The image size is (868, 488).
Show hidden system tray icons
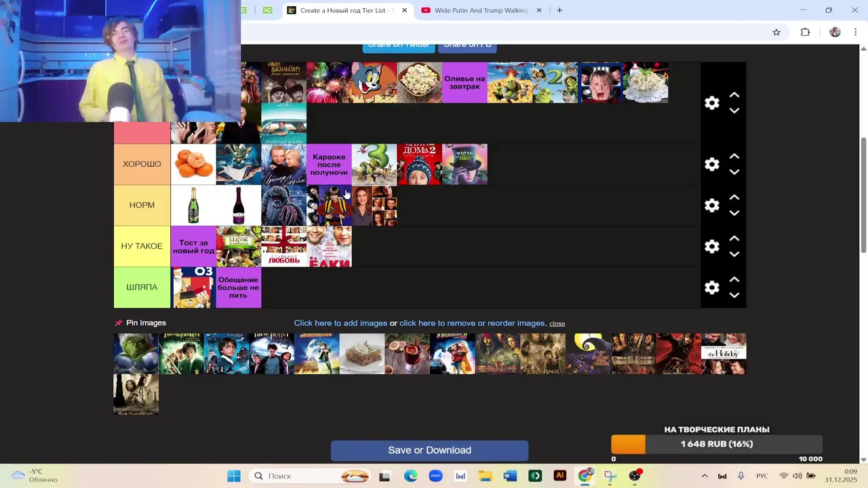tap(705, 476)
